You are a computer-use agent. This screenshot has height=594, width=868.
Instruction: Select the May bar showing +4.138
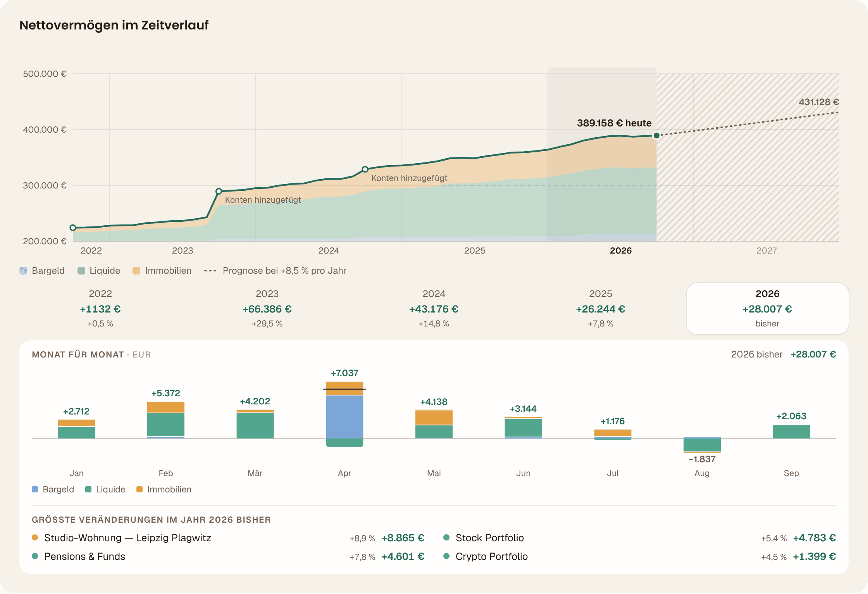(434, 424)
